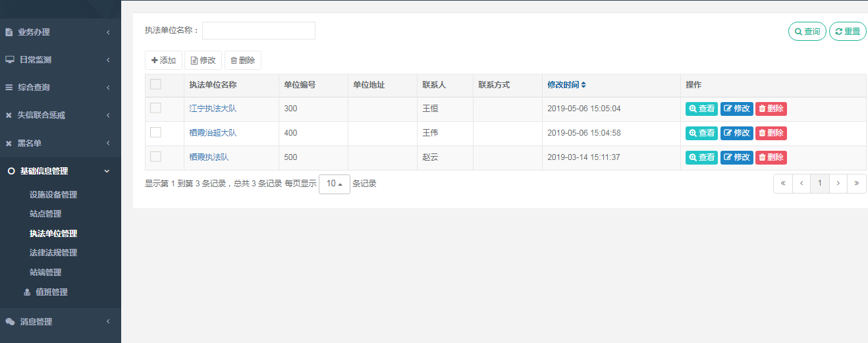868x343 pixels.
Task: Open 值班管理 submenu item
Action: click(51, 292)
